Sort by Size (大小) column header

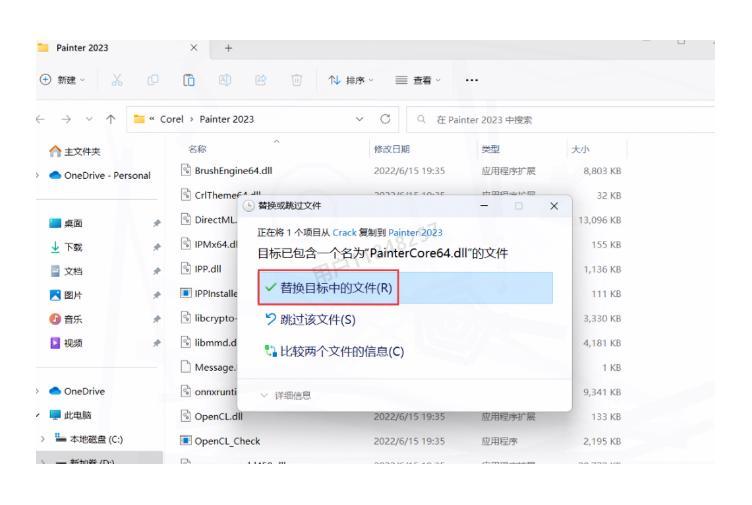pyautogui.click(x=580, y=149)
